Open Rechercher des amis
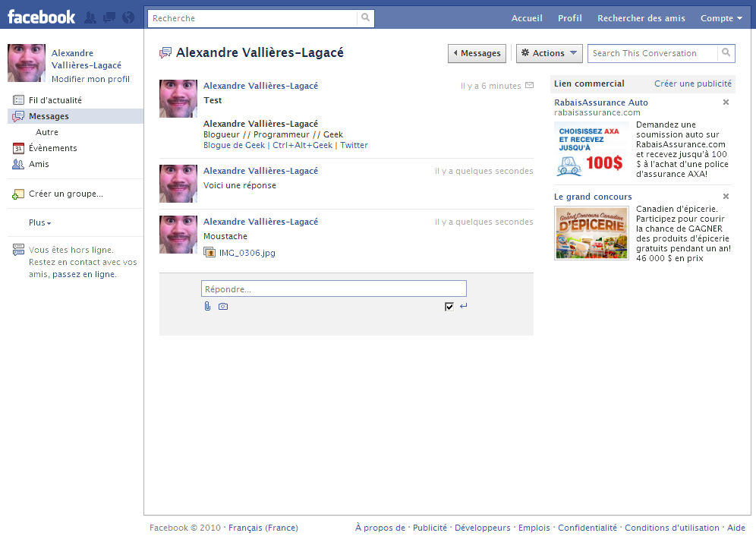This screenshot has height=536, width=756. tap(641, 18)
